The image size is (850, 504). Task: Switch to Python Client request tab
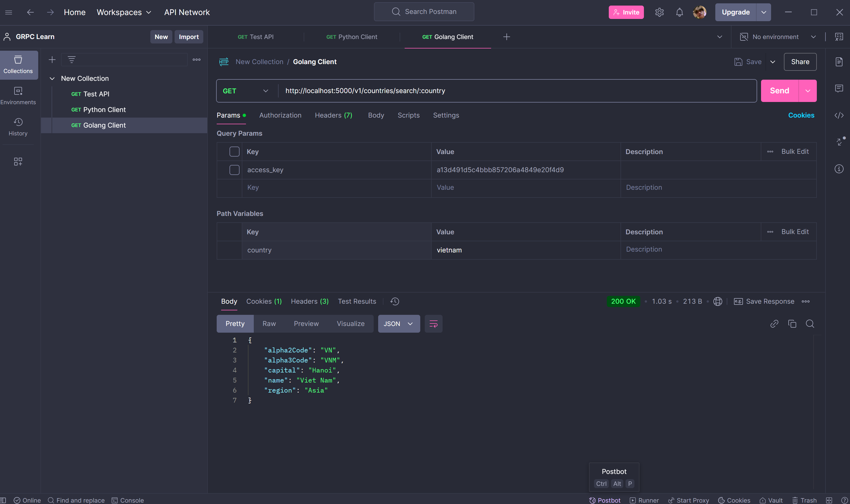point(351,37)
